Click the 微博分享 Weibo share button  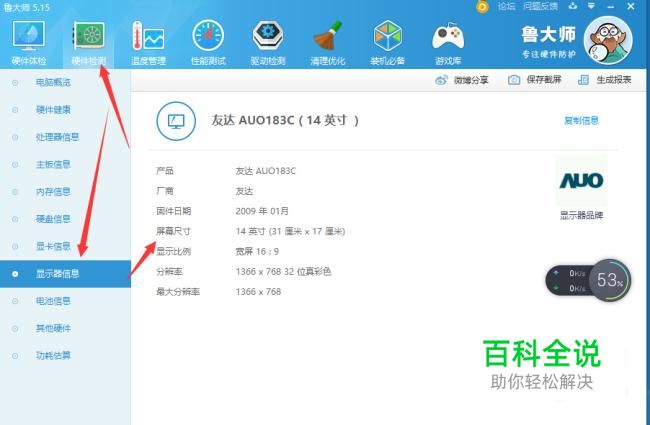point(462,80)
